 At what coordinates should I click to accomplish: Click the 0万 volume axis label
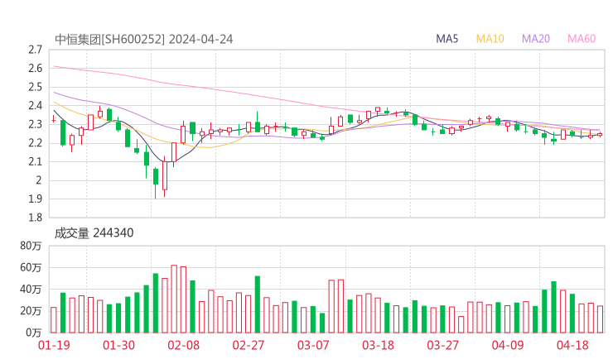(x=34, y=333)
